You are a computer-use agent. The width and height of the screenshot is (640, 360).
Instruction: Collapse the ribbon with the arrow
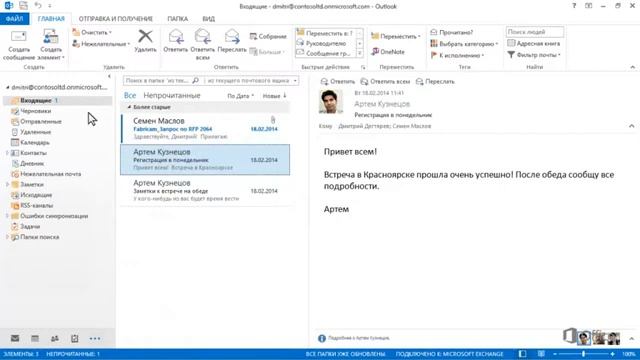point(633,67)
